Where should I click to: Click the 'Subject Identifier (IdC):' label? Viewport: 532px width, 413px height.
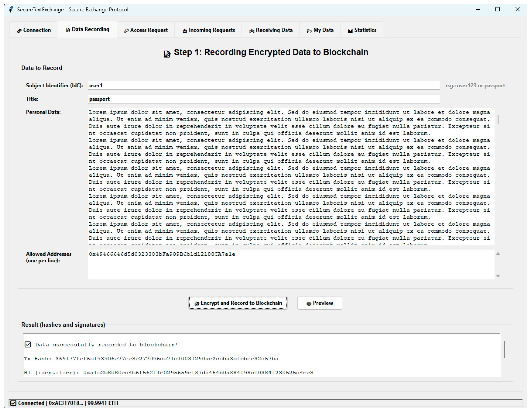(54, 86)
